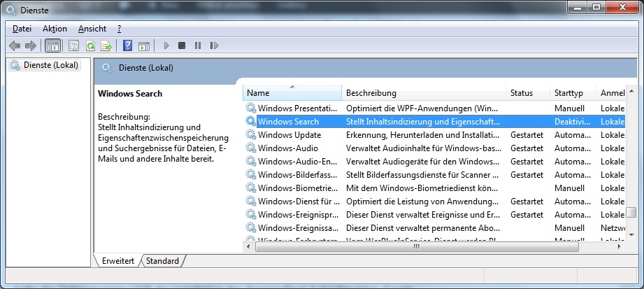
Task: Click the Back arrow in toolbar
Action: tap(15, 45)
